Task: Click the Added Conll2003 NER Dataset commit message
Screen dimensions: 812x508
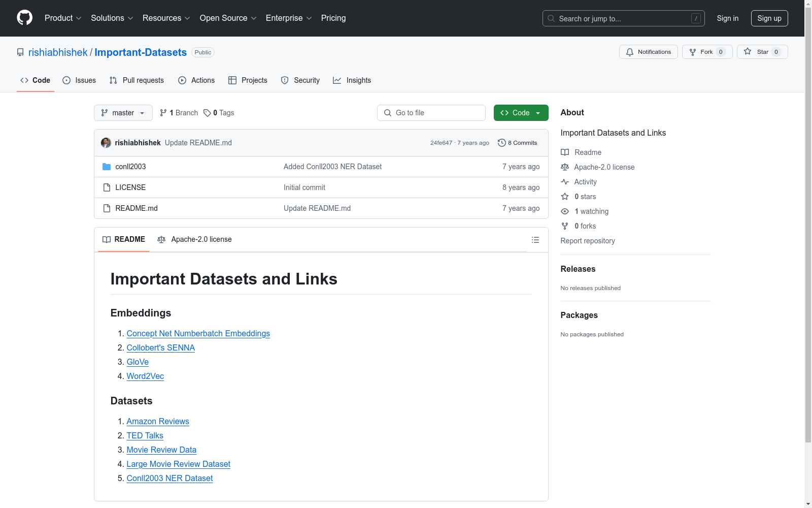Action: (333, 167)
